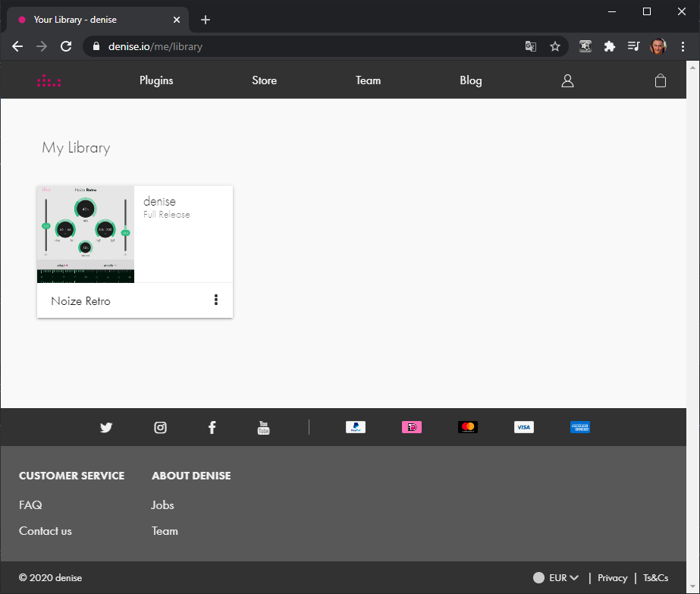This screenshot has height=594, width=700.
Task: Open a new browser tab
Action: pos(206,20)
